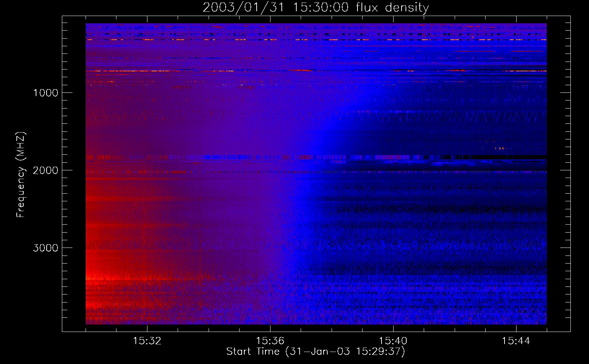The width and height of the screenshot is (589, 364).
Task: Select the "Frequency (MHZ)" y-axis label
Action: pos(20,175)
